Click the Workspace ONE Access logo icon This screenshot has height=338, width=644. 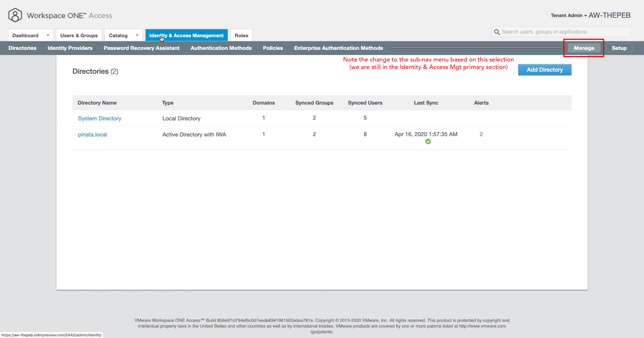(x=15, y=15)
